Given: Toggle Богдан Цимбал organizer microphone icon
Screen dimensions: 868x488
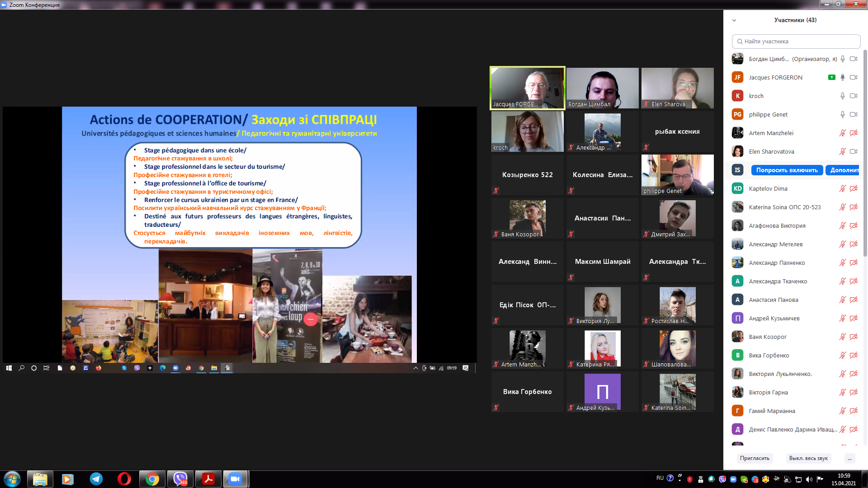Looking at the screenshot, I should tap(842, 59).
